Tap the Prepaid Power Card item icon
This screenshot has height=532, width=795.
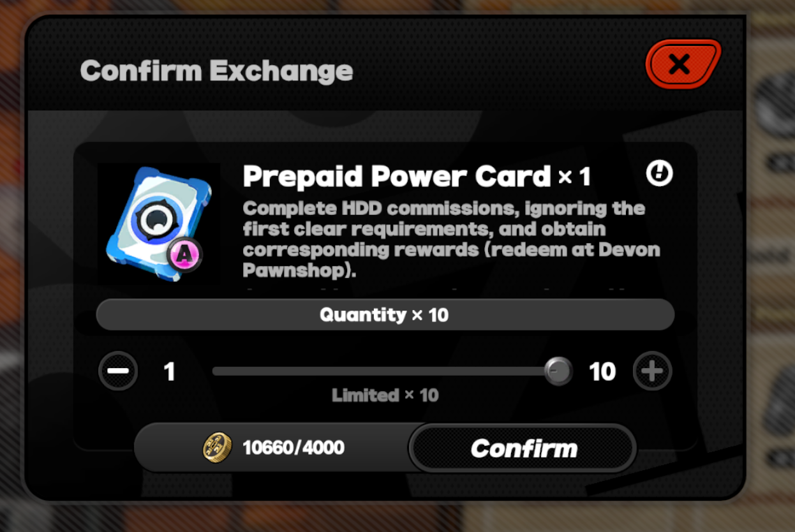pos(158,223)
